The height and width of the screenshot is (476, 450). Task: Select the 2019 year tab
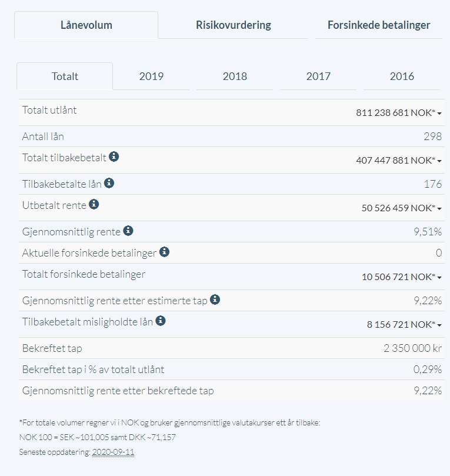click(x=151, y=76)
